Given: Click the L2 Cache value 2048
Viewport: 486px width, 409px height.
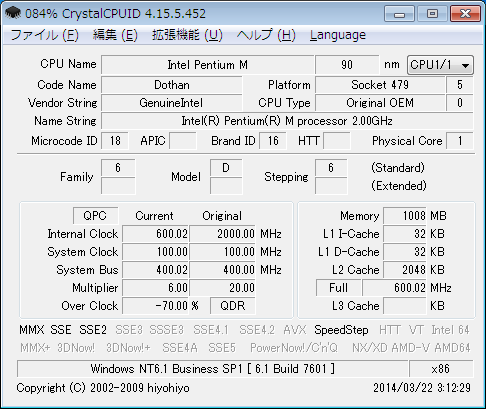Looking at the screenshot, I should [x=405, y=270].
